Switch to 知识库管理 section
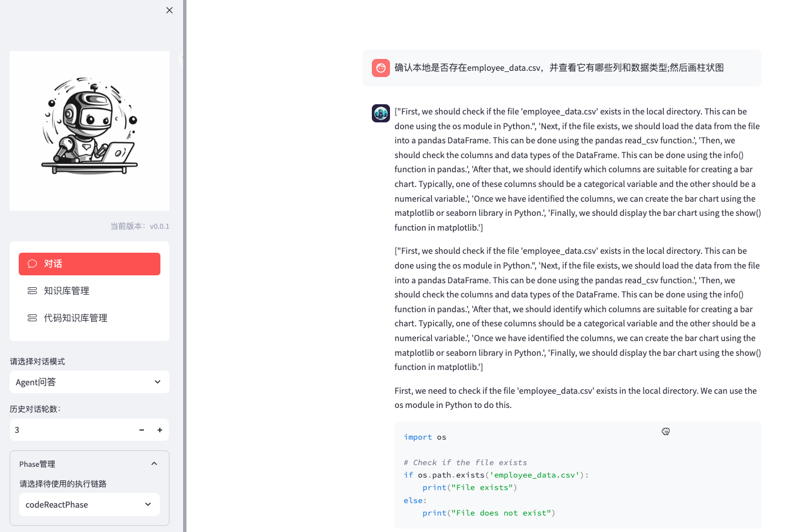This screenshot has width=793, height=532. 66,290
